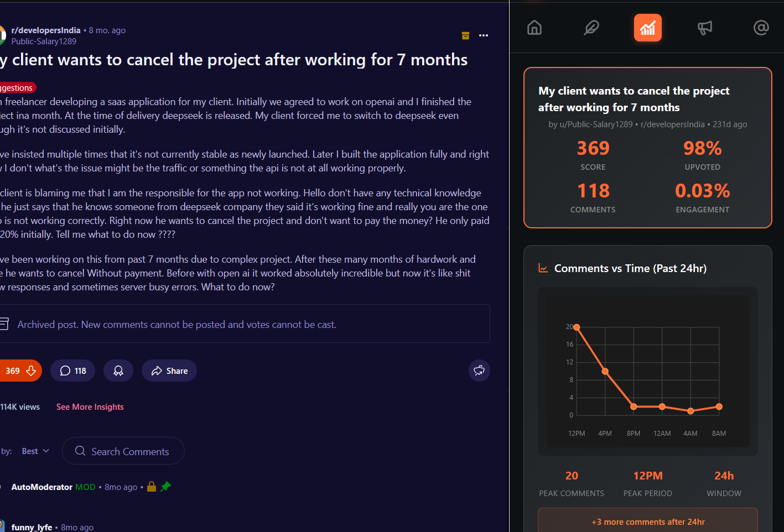Viewport: 784px width, 532px height.
Task: Select the megaphone announcements icon
Action: (x=704, y=28)
